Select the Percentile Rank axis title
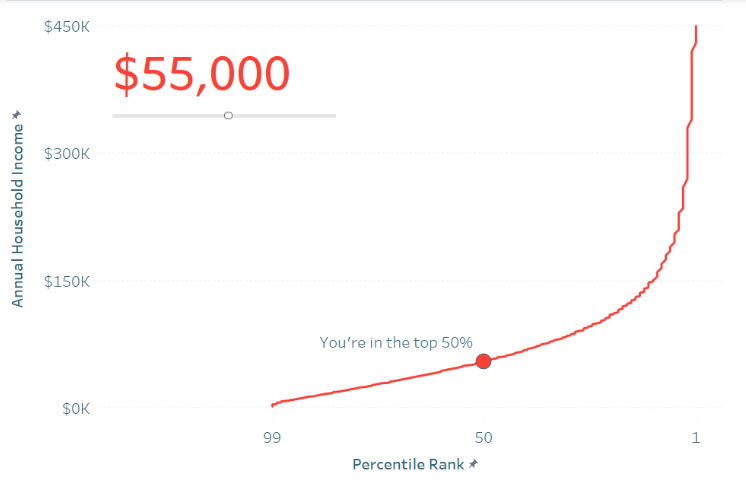Image resolution: width=746 pixels, height=487 pixels. [x=408, y=464]
